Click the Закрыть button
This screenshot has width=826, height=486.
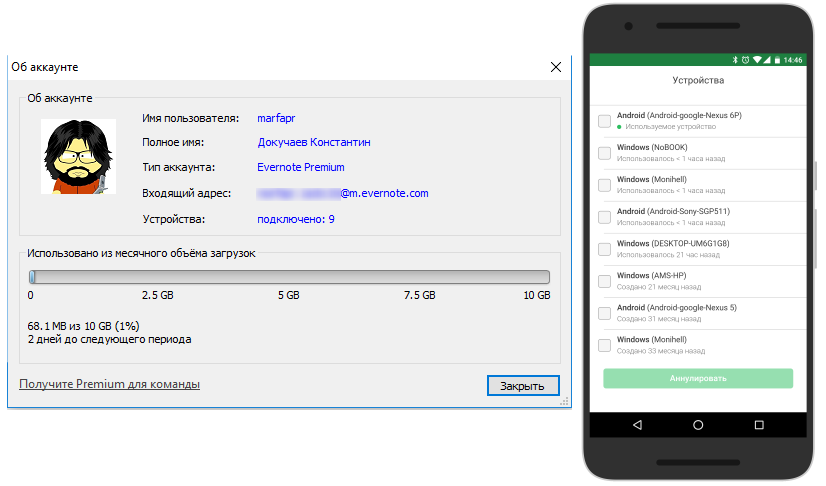[x=523, y=386]
